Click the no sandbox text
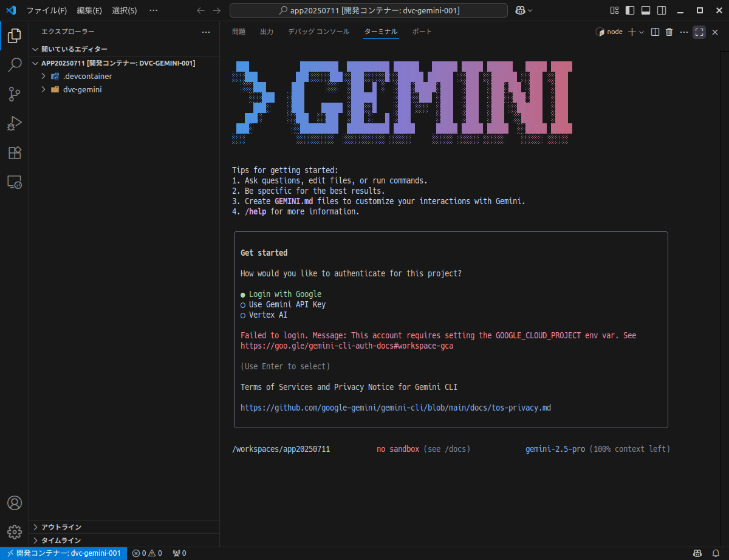 pos(398,449)
